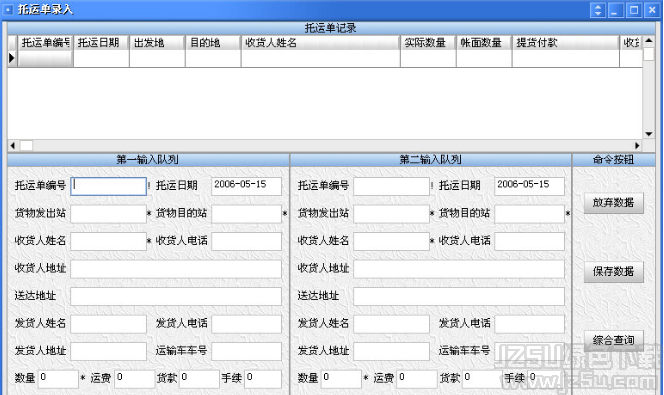Click the 实际数量 column header
This screenshot has width=664, height=395.
pos(428,43)
